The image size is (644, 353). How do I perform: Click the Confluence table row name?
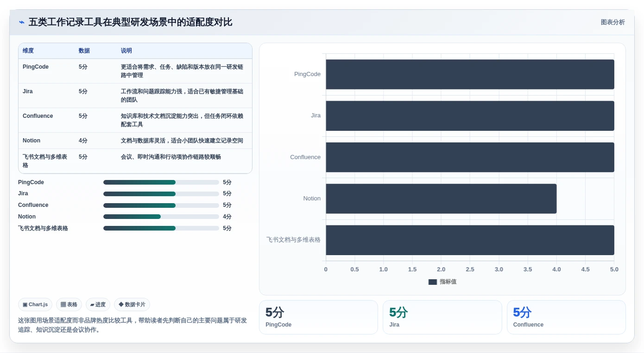point(38,116)
